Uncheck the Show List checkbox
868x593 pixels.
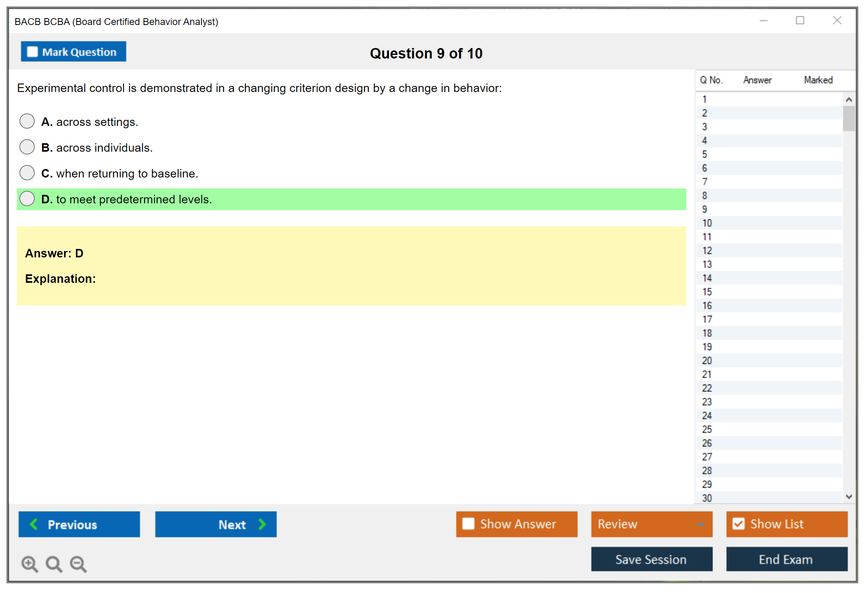(738, 524)
